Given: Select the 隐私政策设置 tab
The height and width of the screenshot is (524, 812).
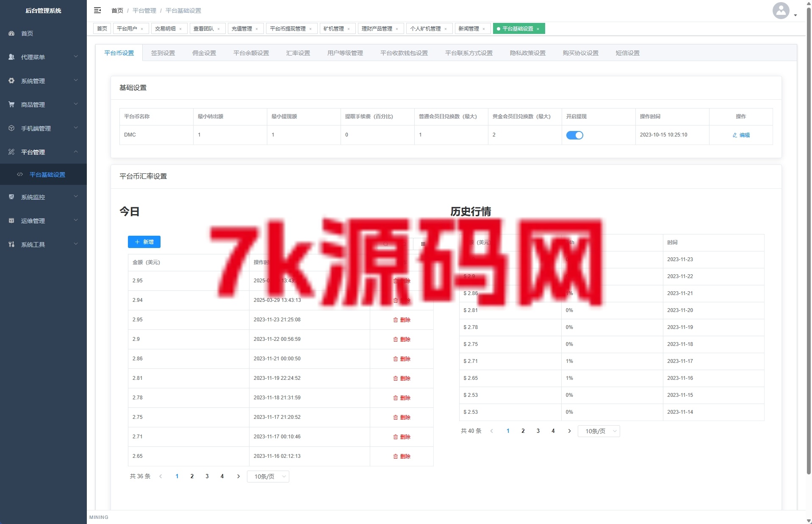Looking at the screenshot, I should [x=528, y=53].
